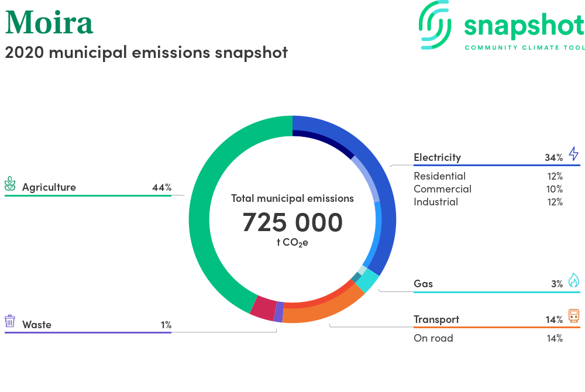
Task: Click the Agriculture wheat plant icon
Action: tap(10, 184)
